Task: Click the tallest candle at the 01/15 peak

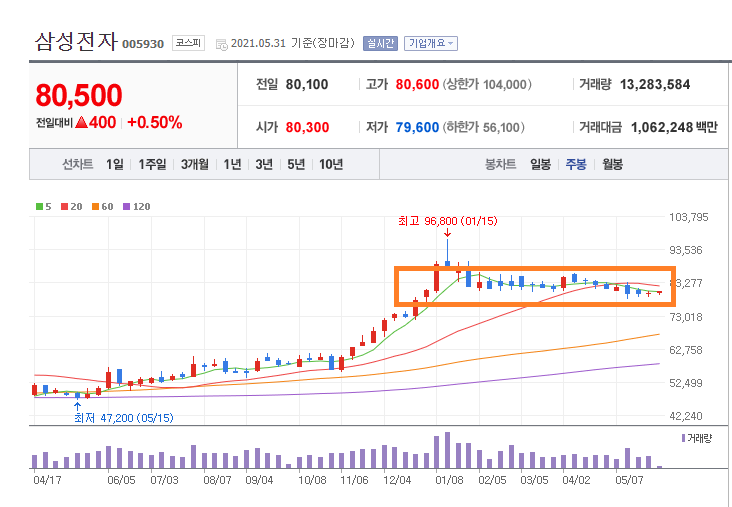Action: 447,254
